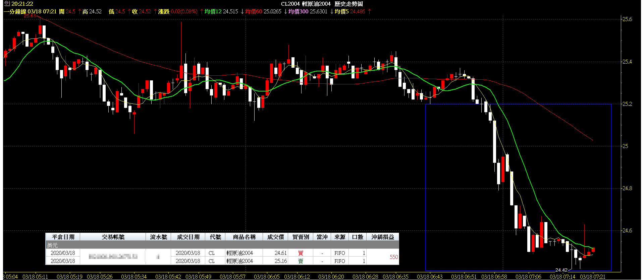Click the 沖銷損益 column header

(x=383, y=237)
